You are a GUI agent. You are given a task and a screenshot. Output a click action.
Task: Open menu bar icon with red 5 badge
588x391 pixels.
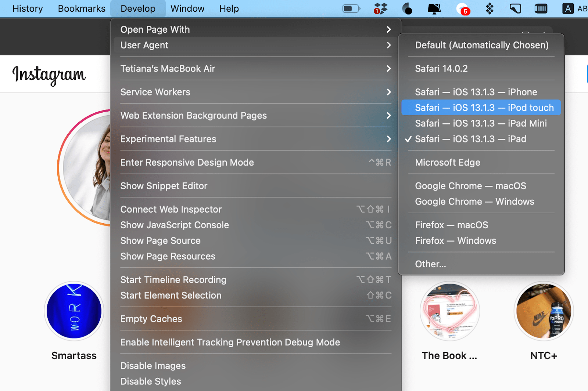click(x=463, y=8)
